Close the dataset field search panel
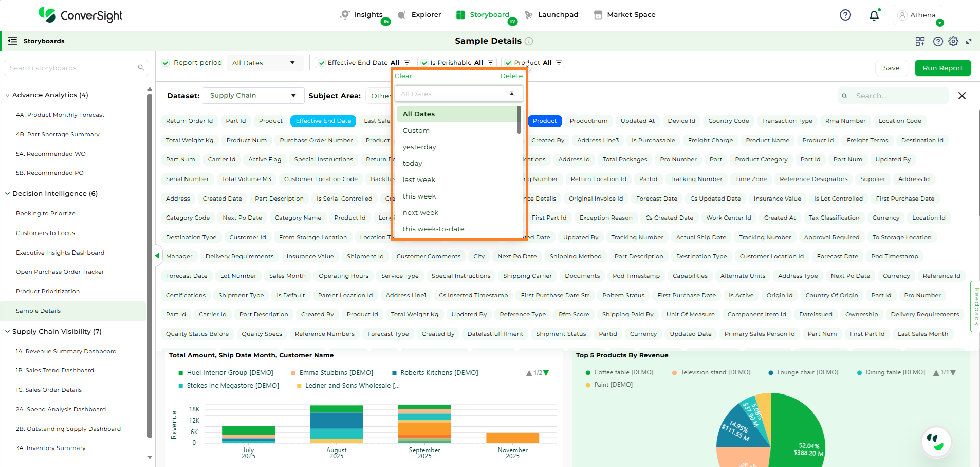Image resolution: width=980 pixels, height=467 pixels. [962, 96]
